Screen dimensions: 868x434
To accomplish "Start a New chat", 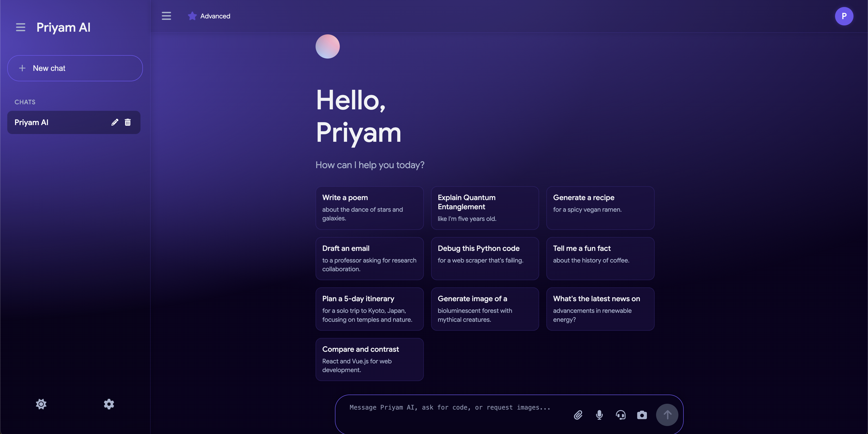I will tap(75, 68).
